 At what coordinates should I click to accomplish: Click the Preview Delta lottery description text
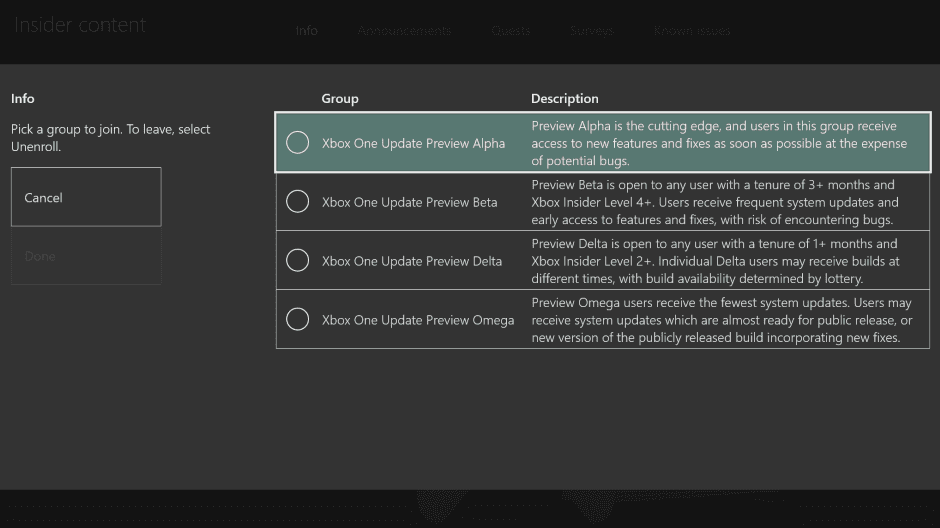(715, 261)
